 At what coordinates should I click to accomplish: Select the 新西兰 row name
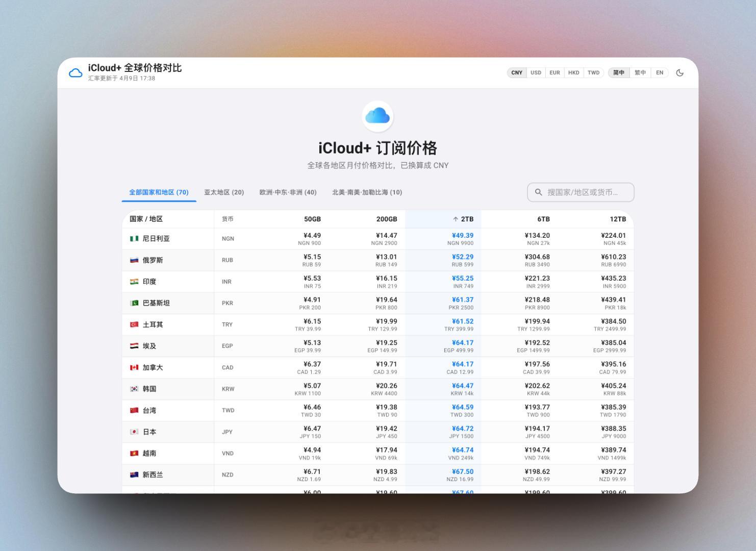pos(153,474)
